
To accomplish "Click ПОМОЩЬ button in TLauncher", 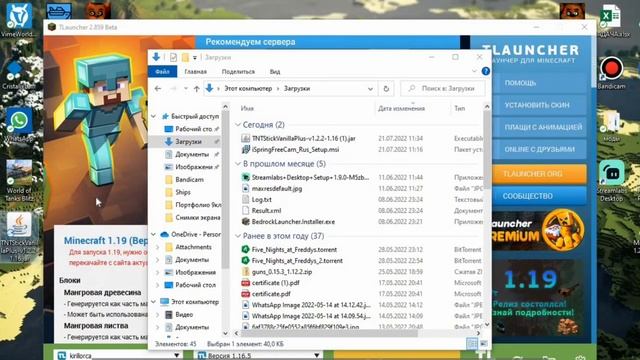I will (540, 83).
